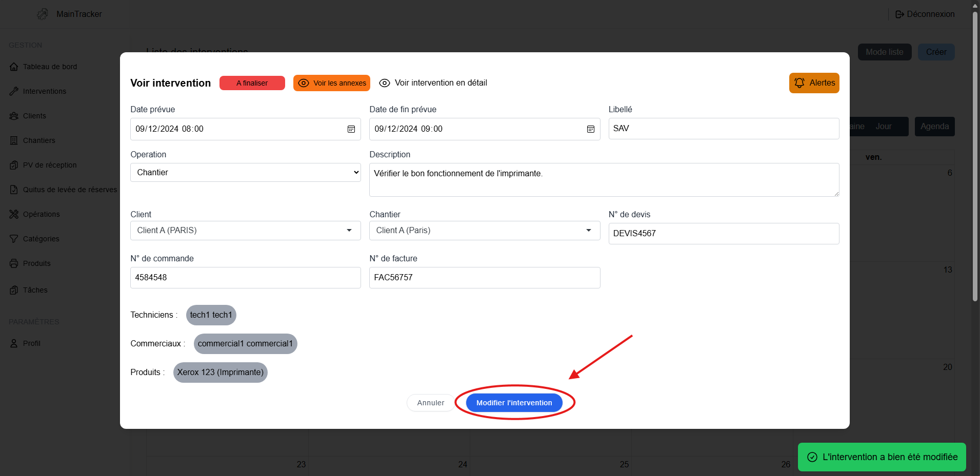The image size is (980, 476).
Task: Click into the Libellé field containing SAV
Action: (723, 129)
